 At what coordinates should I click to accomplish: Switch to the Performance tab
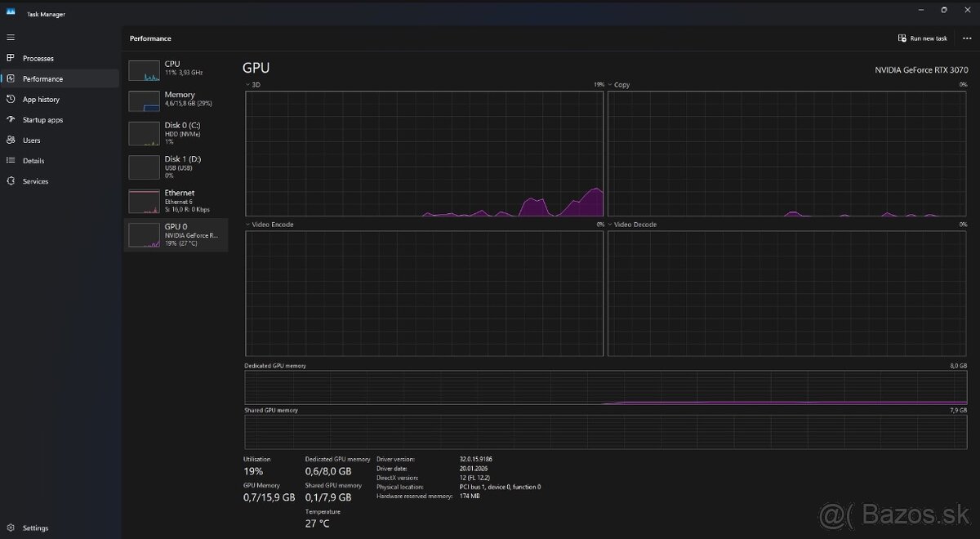click(42, 79)
